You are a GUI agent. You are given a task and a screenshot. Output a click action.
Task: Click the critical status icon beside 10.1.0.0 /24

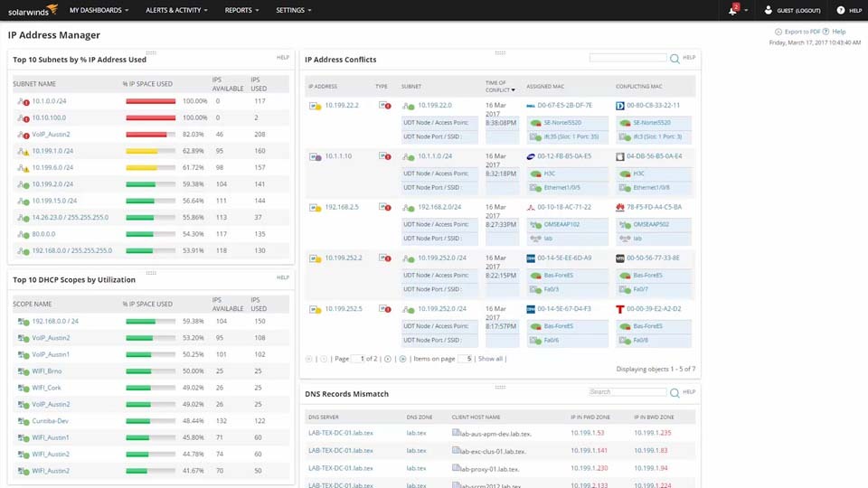point(24,102)
